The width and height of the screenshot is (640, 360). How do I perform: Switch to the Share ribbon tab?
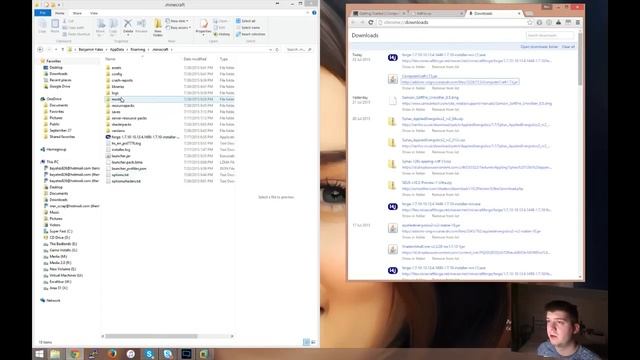[77, 13]
